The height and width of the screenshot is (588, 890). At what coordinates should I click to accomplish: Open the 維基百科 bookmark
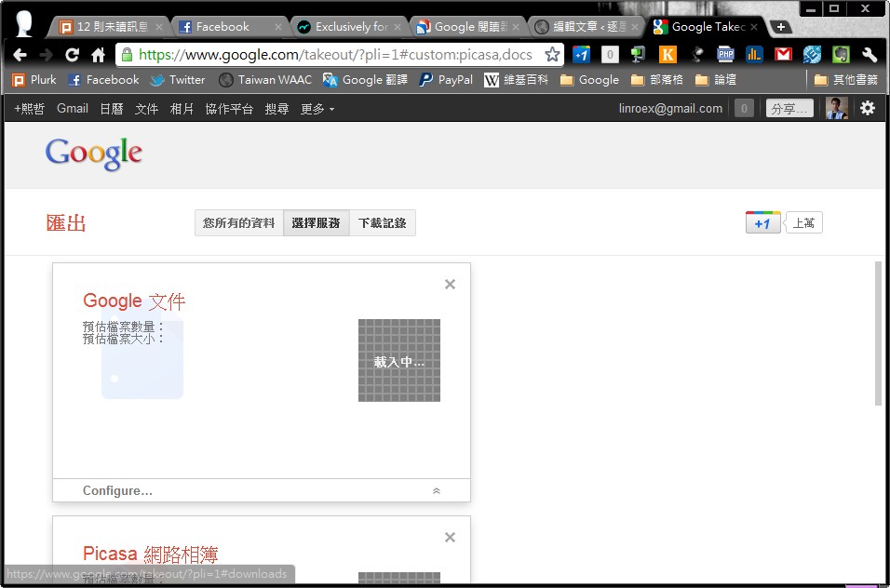tap(516, 80)
